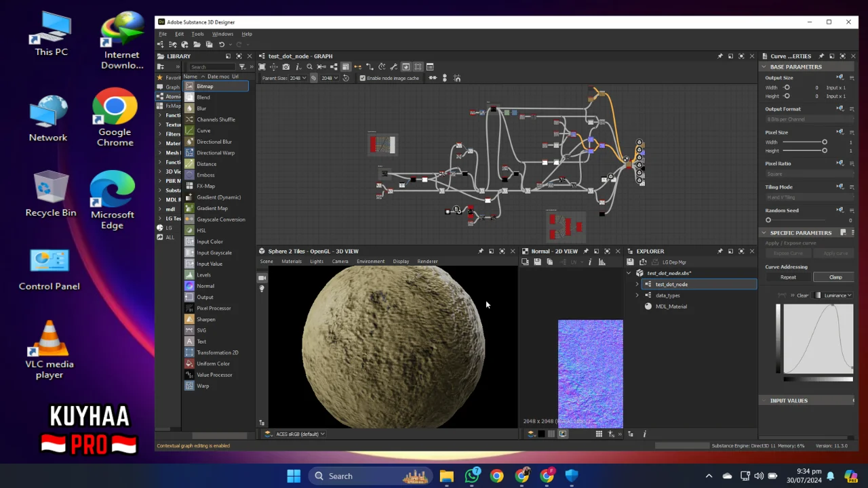Image resolution: width=868 pixels, height=488 pixels.
Task: Expand the data_types item in Explorer
Action: click(637, 296)
